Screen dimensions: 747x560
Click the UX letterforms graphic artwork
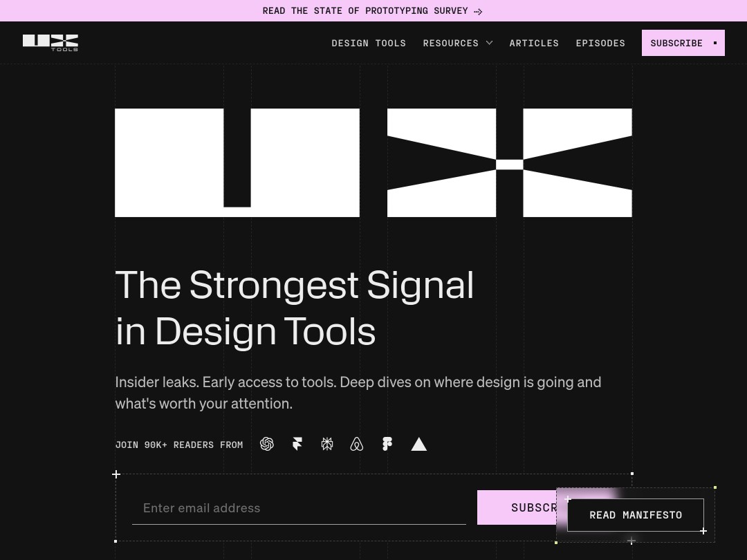[373, 162]
